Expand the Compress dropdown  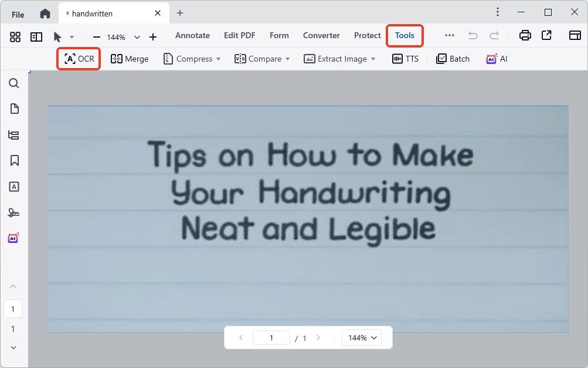pyautogui.click(x=218, y=59)
